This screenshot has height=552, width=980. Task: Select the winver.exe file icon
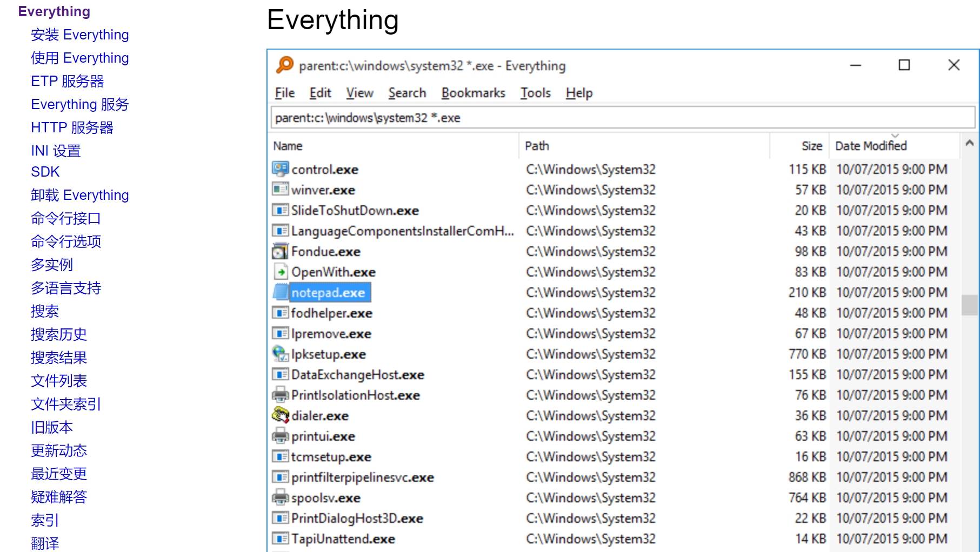[280, 190]
